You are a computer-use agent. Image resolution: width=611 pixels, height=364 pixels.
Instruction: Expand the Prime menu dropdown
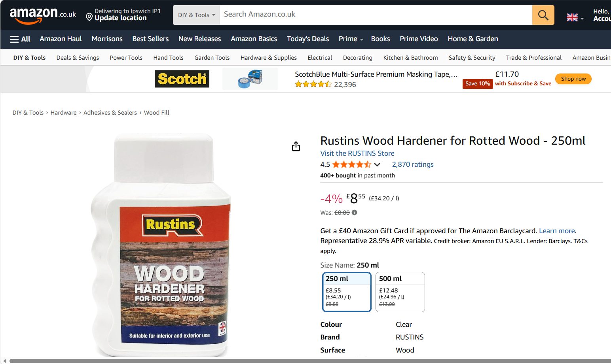tap(351, 39)
